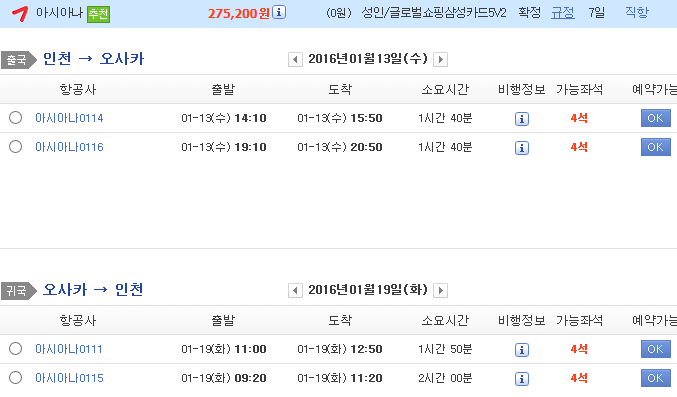The width and height of the screenshot is (677, 397).
Task: Show flight info for 아시아나0111
Action: click(x=522, y=350)
